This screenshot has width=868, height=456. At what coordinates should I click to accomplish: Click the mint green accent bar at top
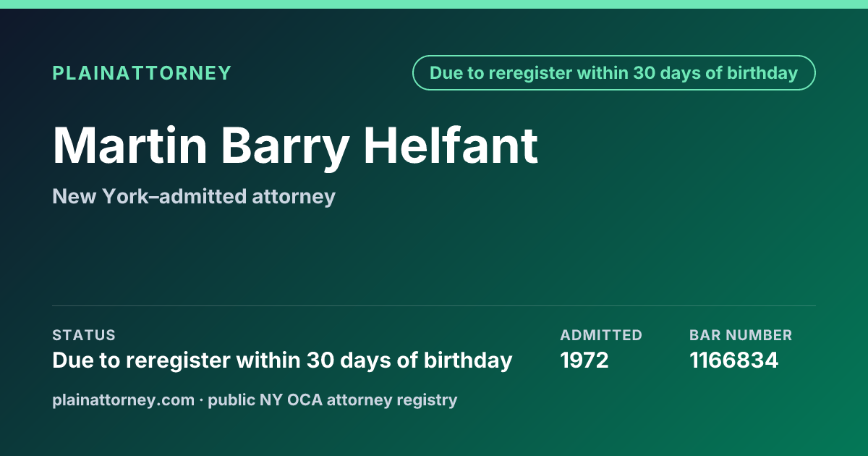click(434, 4)
